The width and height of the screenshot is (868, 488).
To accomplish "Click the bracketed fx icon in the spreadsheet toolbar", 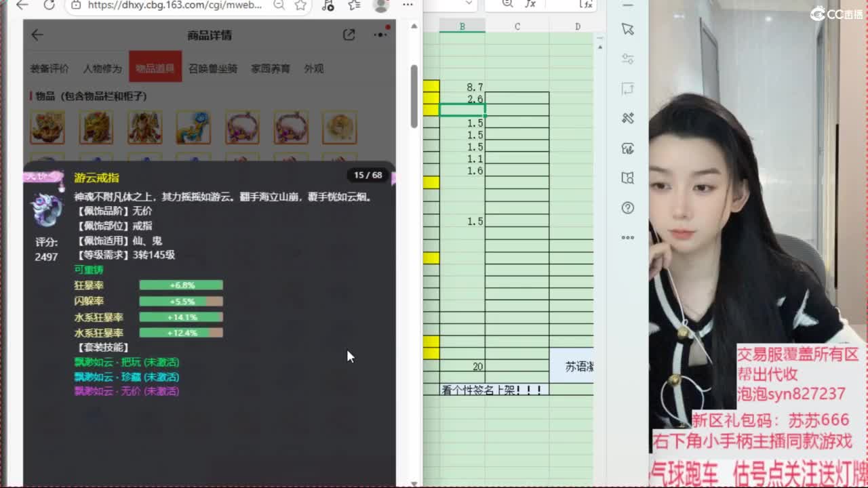I will [586, 4].
